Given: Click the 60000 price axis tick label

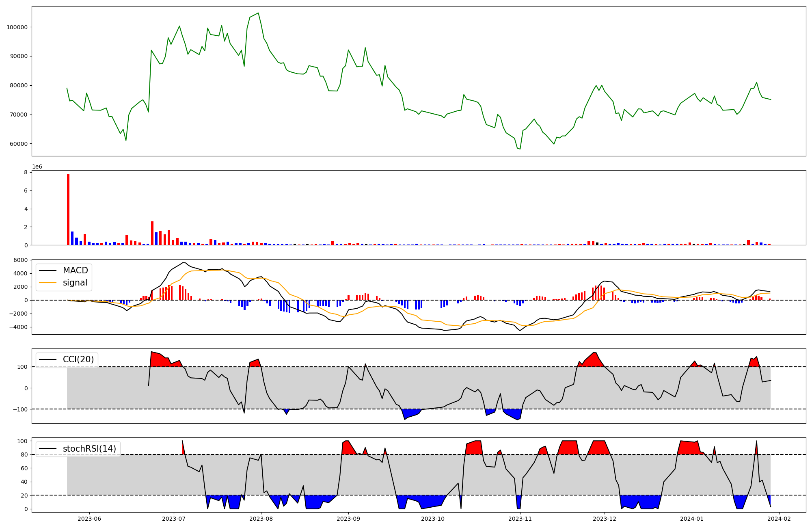Looking at the screenshot, I should tap(19, 144).
